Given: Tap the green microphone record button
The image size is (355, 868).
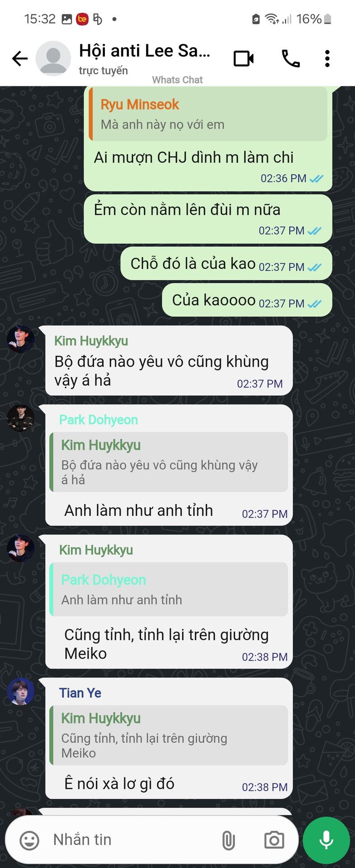Looking at the screenshot, I should (326, 840).
